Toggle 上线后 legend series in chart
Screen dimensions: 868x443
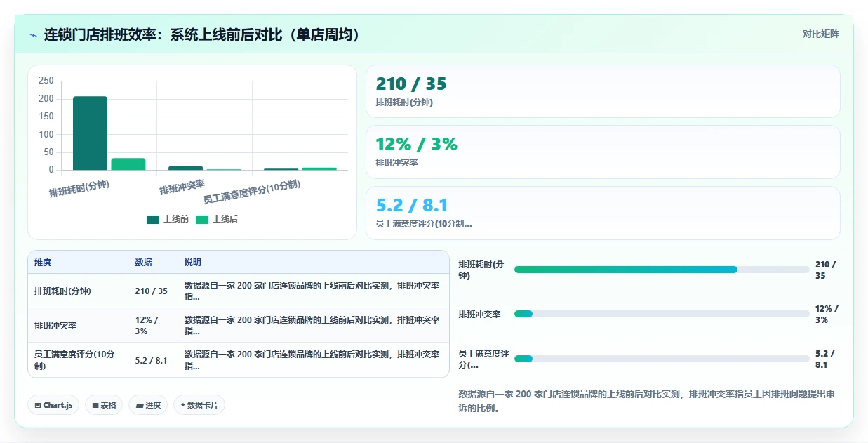(x=217, y=219)
